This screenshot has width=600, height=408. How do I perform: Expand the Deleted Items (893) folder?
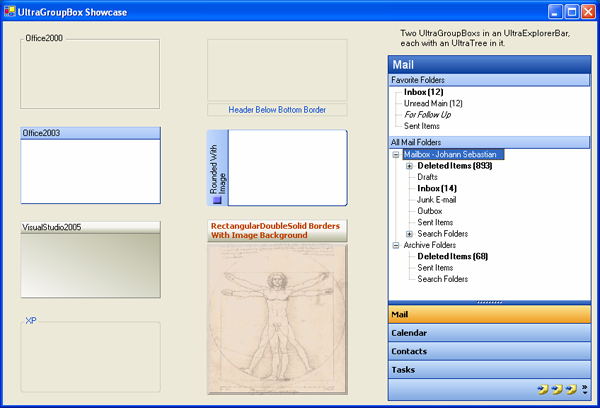(409, 166)
